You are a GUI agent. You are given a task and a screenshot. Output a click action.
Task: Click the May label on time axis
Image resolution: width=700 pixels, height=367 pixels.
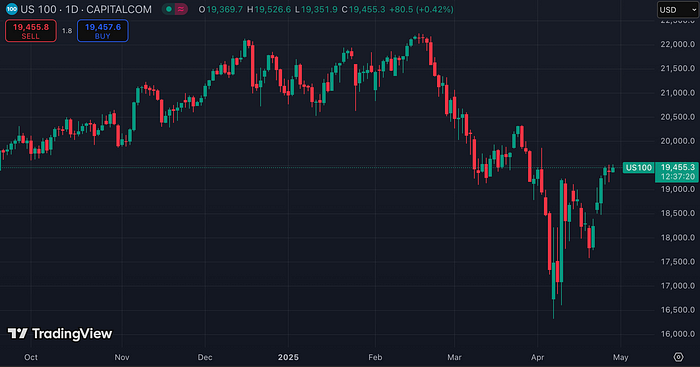621,357
